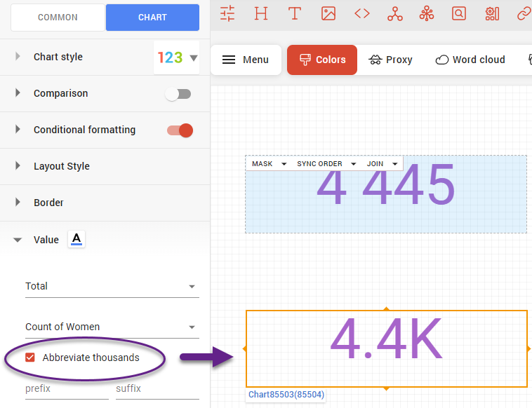Insert a heading with the H icon
Viewport: 532px width, 408px height.
pyautogui.click(x=261, y=13)
